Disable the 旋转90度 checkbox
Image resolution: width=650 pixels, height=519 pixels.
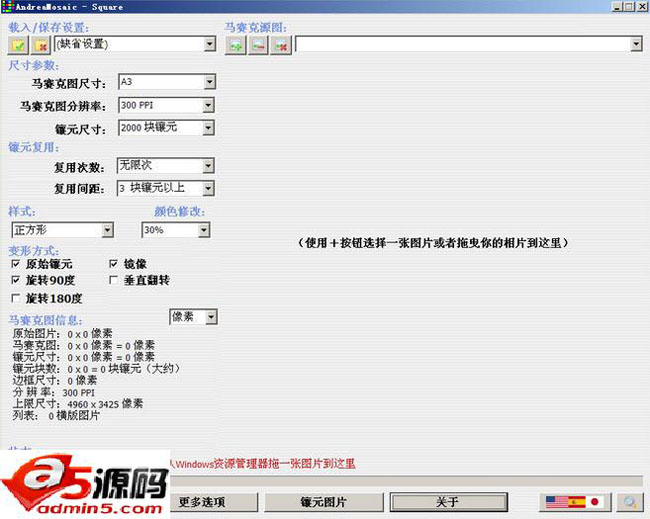pos(16,280)
